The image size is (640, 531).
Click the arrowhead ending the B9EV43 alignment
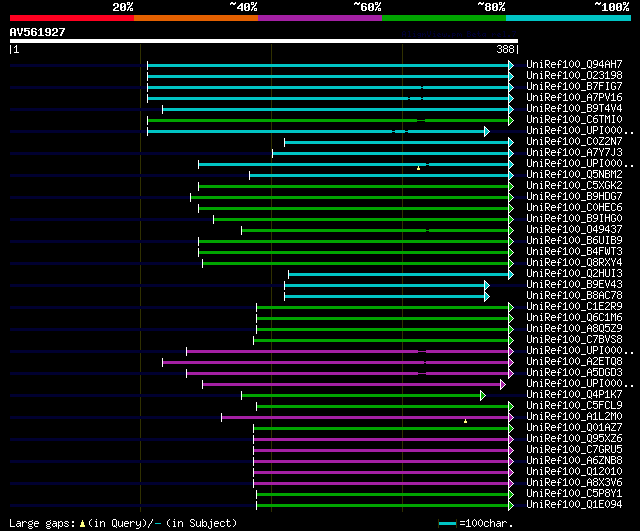[x=487, y=285]
